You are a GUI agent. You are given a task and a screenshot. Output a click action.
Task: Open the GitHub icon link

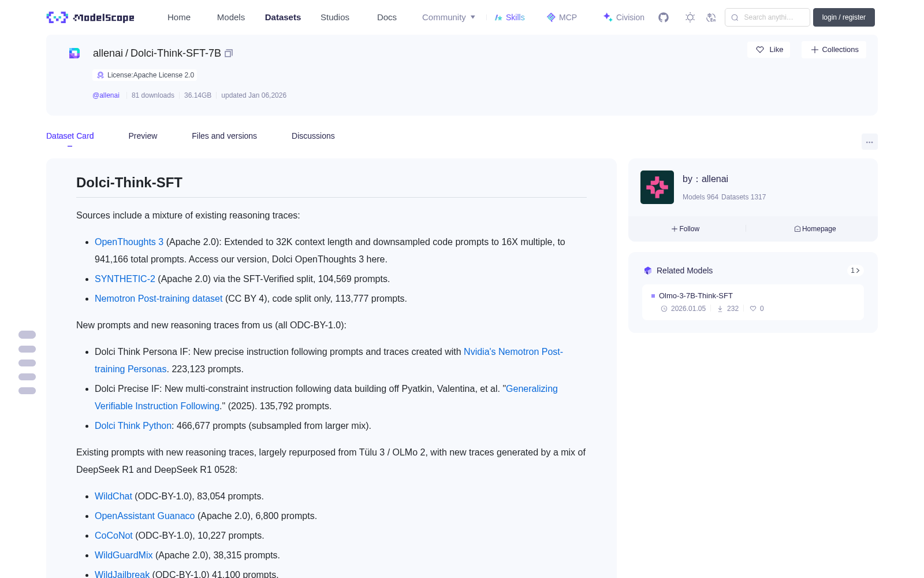[664, 17]
